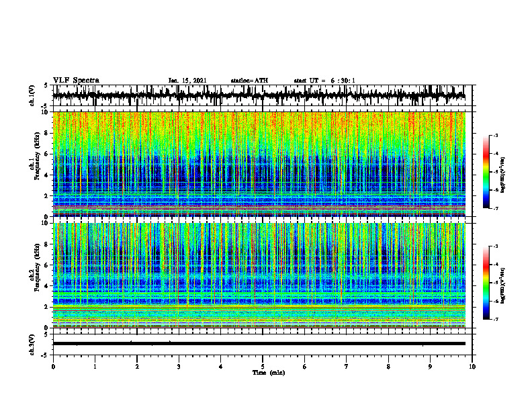
Task: Click the 'VLF Spectra' title
Action: click(76, 81)
